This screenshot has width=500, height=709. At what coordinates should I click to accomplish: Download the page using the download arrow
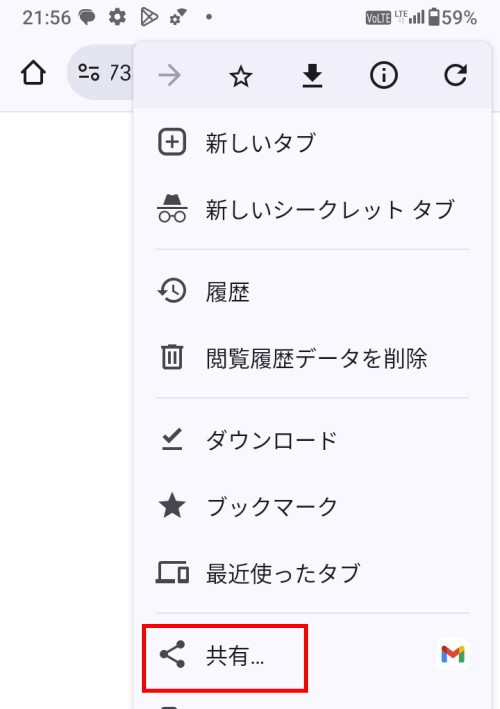[312, 76]
